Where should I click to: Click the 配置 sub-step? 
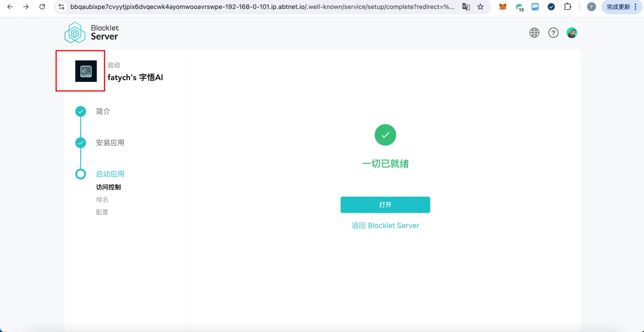coord(102,212)
